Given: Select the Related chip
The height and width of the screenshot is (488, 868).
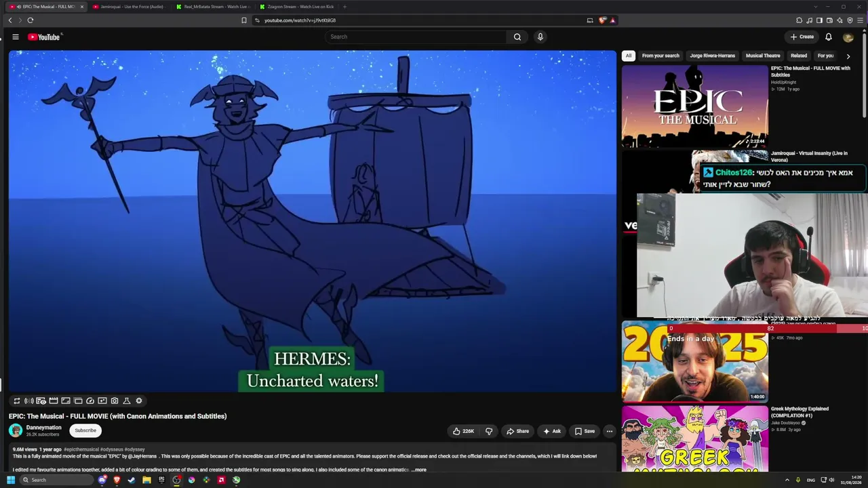Looking at the screenshot, I should 799,56.
